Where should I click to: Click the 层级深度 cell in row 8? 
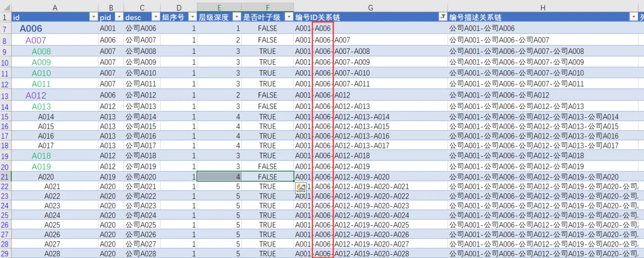[219, 40]
